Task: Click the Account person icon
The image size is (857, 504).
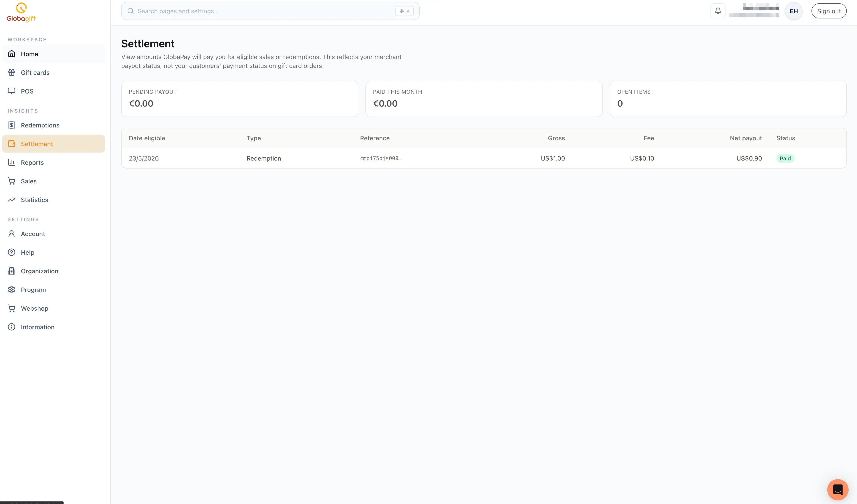Action: [12, 234]
